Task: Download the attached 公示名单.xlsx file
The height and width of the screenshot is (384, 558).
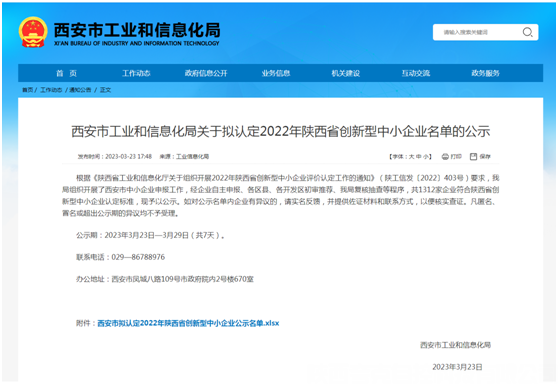Action: (x=188, y=323)
